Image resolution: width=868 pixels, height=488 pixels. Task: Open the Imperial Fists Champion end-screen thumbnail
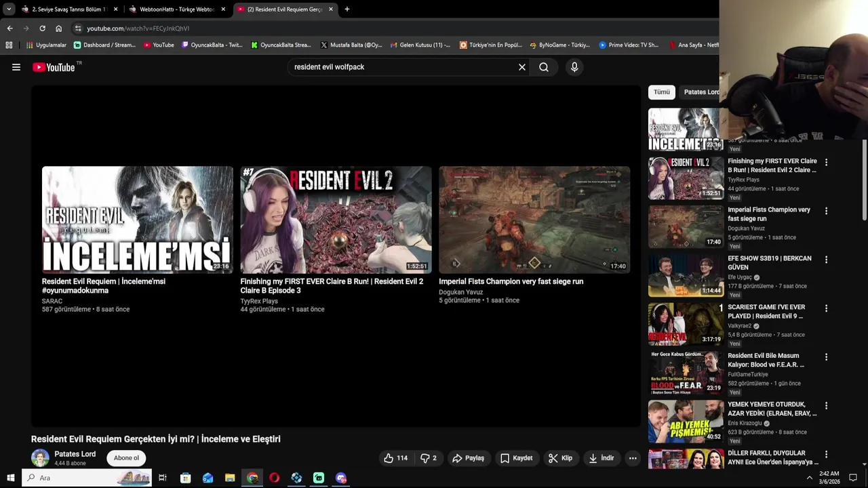pos(534,220)
